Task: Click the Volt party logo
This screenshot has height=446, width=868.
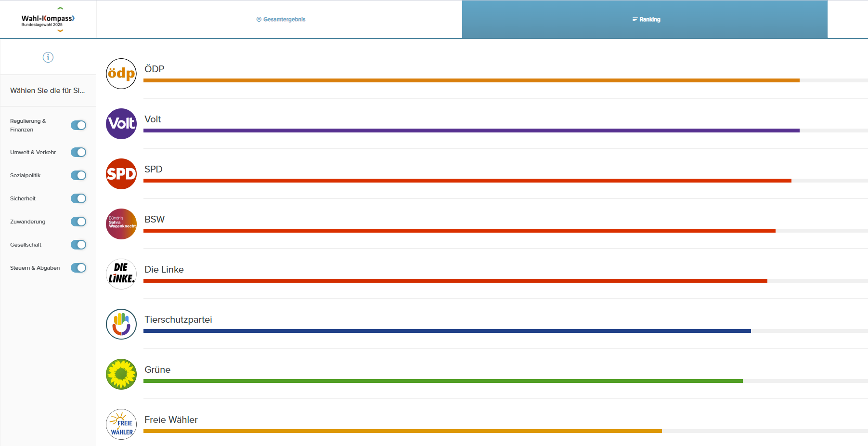Action: [121, 124]
